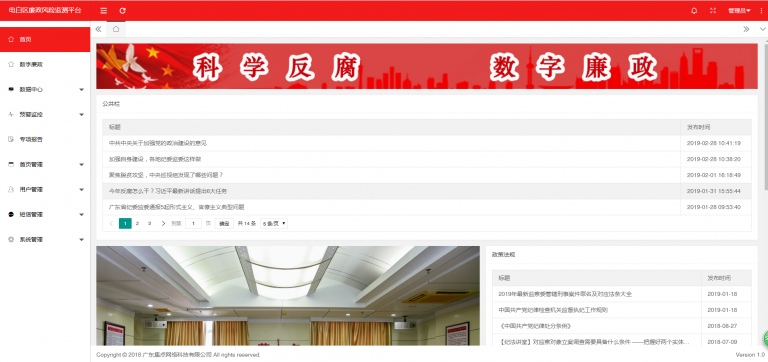Click the page number input field
Screen dimensions: 768x362
[193, 223]
